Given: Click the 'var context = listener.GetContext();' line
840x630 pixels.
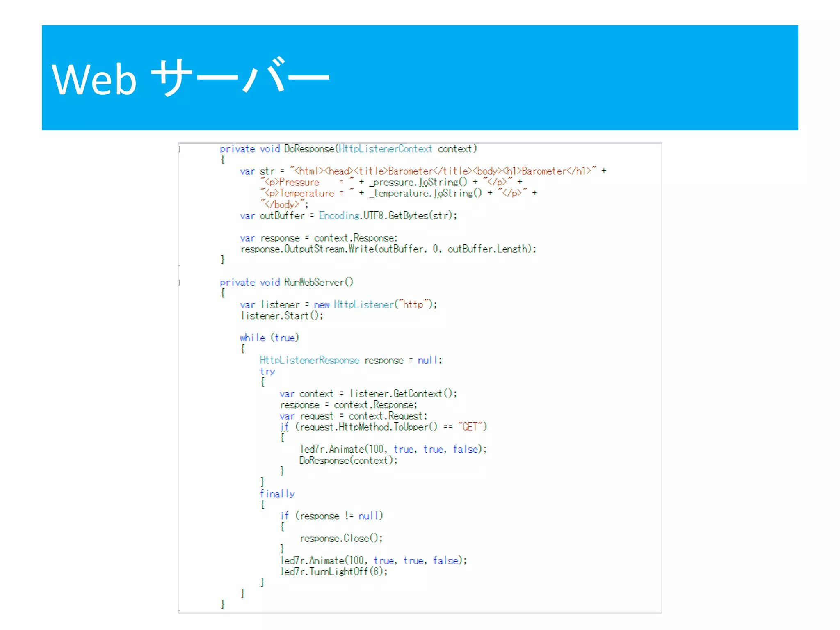Looking at the screenshot, I should click(368, 393).
